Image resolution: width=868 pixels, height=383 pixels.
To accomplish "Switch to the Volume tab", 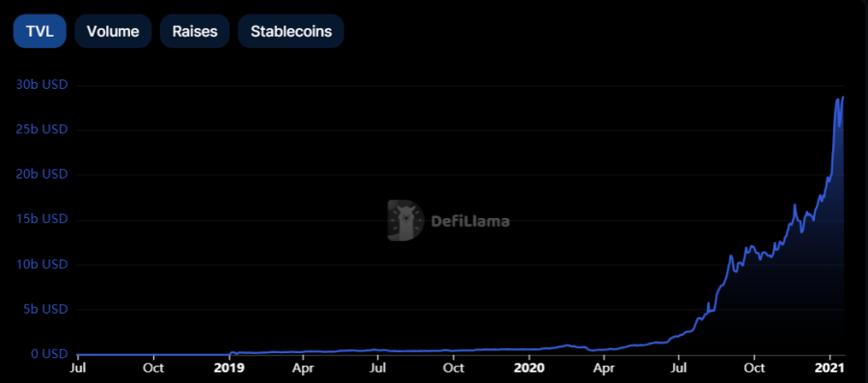I will point(113,31).
